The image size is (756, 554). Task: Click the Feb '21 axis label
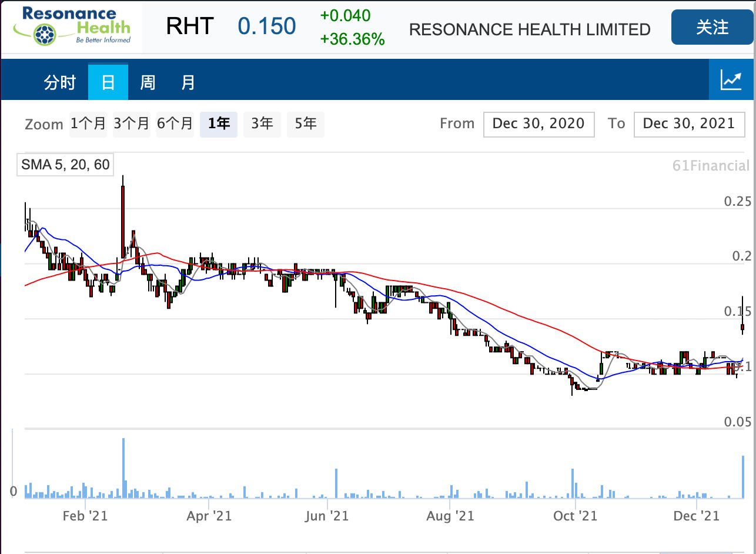click(85, 516)
